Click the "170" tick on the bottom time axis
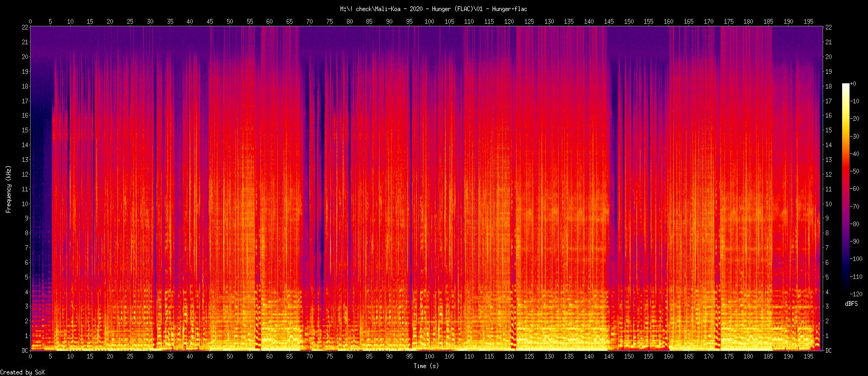The image size is (868, 376). [709, 356]
